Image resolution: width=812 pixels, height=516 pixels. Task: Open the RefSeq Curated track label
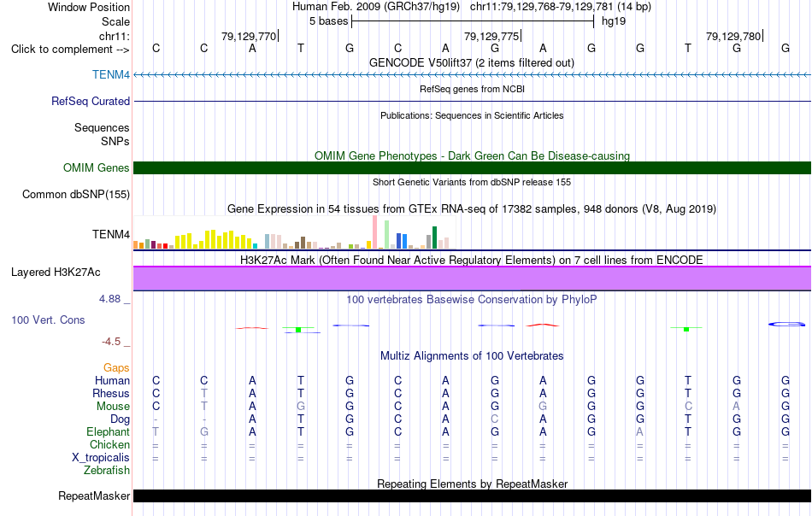[91, 101]
